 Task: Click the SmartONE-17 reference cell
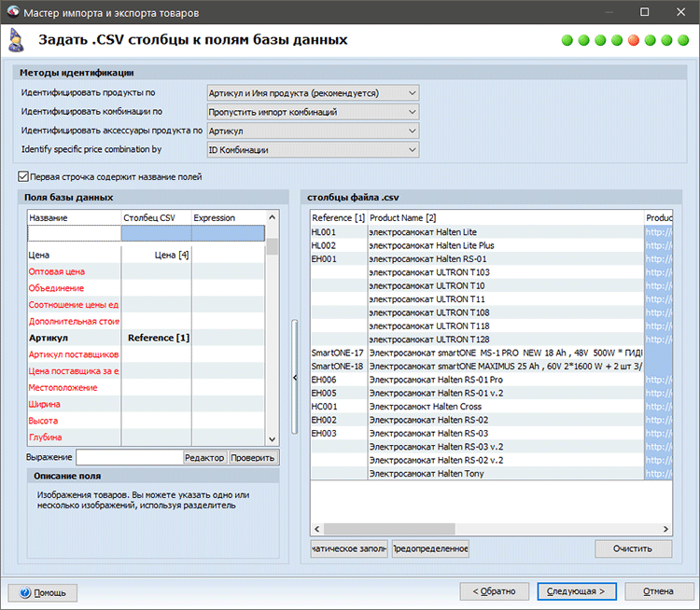pyautogui.click(x=339, y=353)
